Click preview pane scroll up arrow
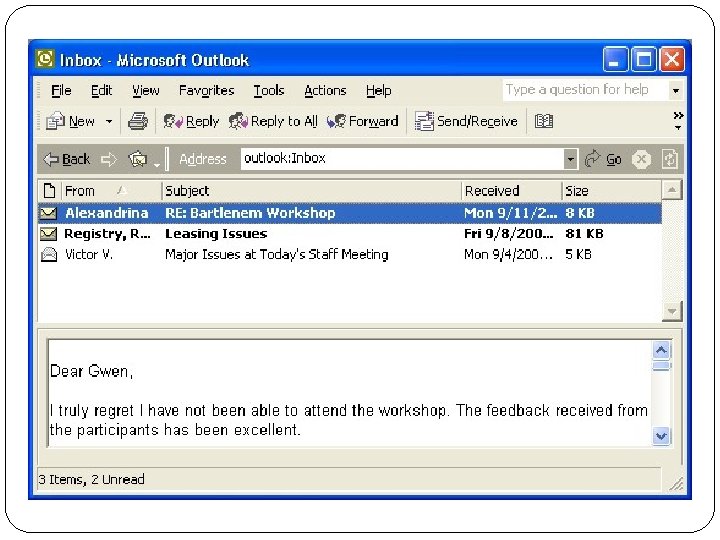The image size is (720, 540). 661,350
